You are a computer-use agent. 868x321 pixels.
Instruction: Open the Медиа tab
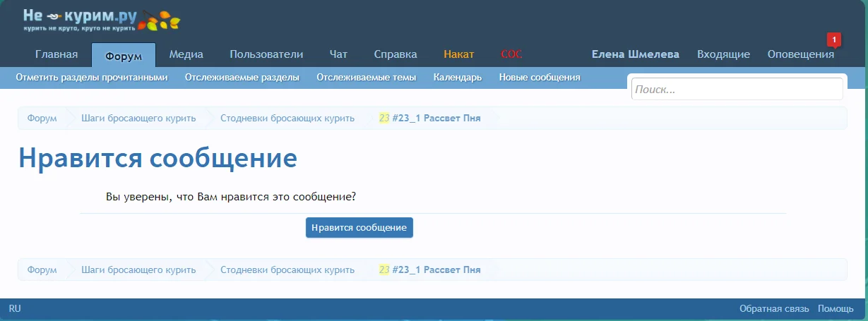186,54
